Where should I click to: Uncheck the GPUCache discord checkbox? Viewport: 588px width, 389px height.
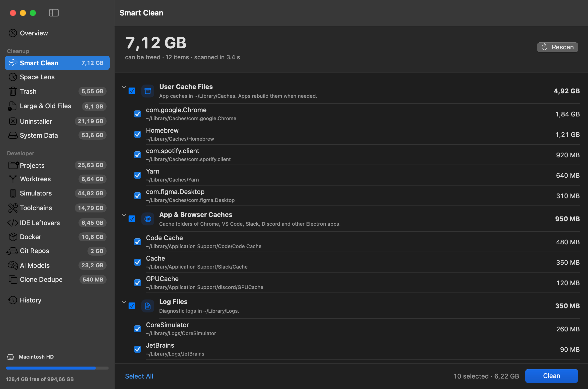[x=137, y=283]
